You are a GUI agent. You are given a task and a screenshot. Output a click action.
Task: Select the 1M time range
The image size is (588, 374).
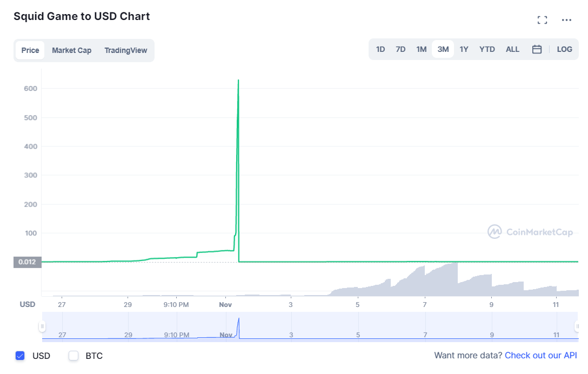[421, 49]
